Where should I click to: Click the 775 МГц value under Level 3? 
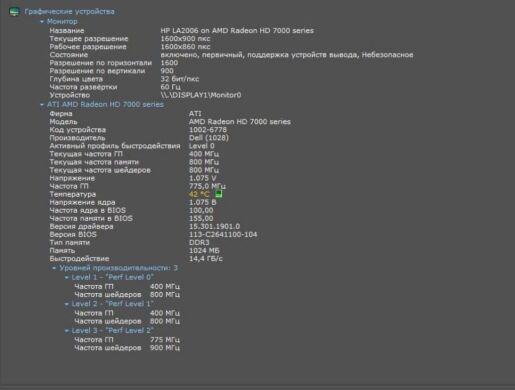[165, 340]
